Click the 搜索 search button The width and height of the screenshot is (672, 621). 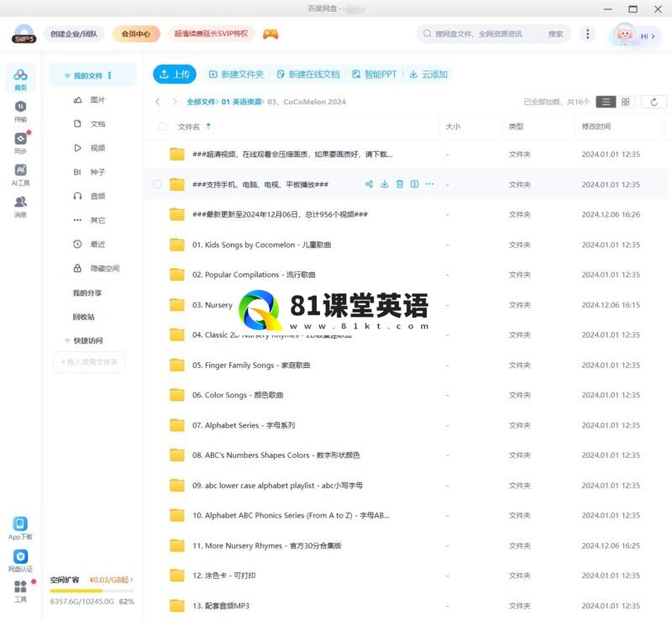[555, 34]
